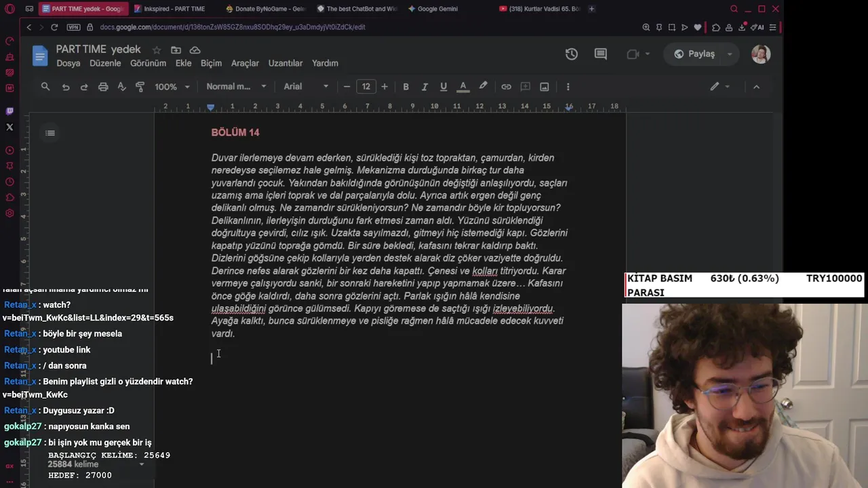
Task: Toggle italic formatting
Action: (x=425, y=87)
